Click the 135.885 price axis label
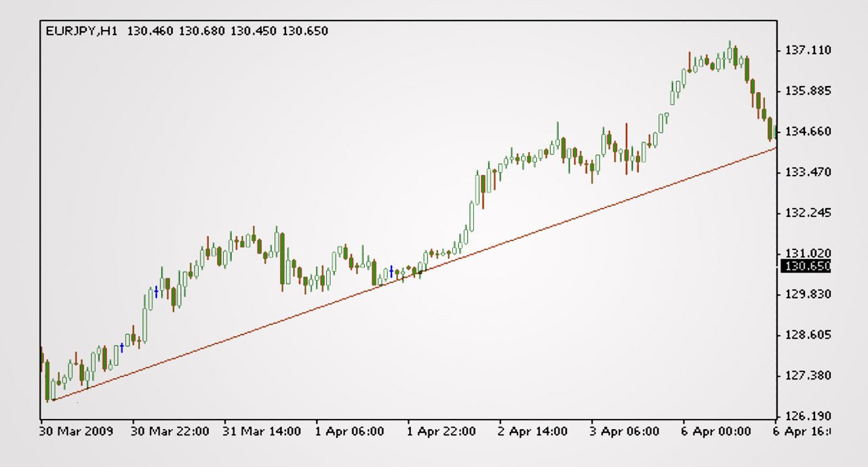868x467 pixels. [808, 91]
